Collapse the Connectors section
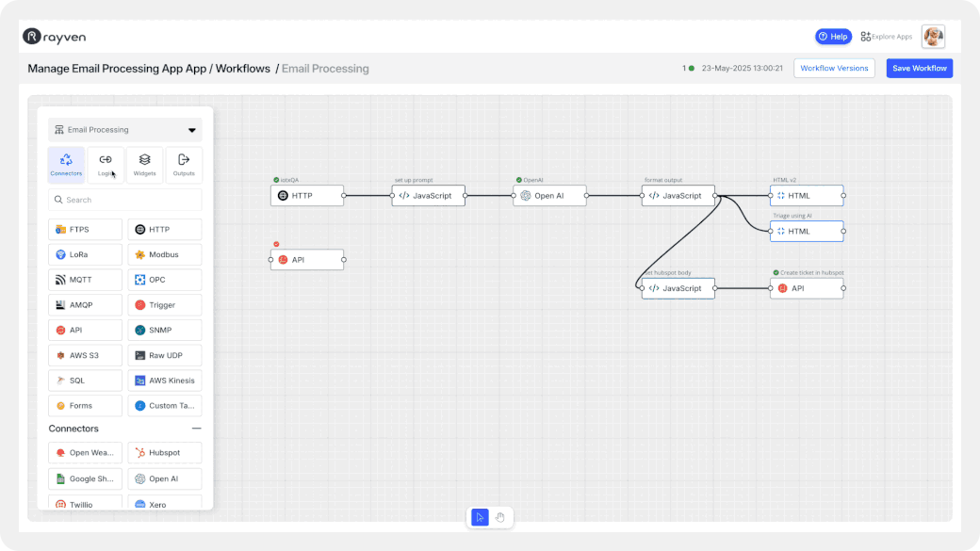This screenshot has height=551, width=980. [x=196, y=429]
